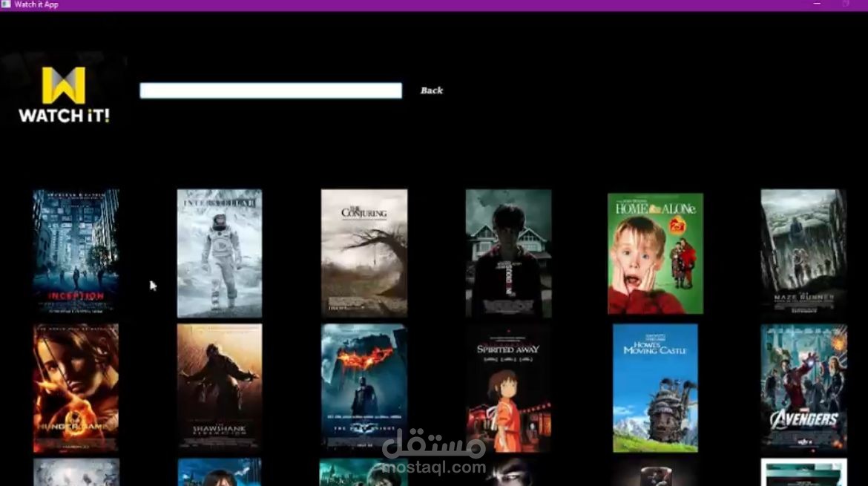The image size is (868, 486).
Task: Click the Back button
Action: click(431, 91)
